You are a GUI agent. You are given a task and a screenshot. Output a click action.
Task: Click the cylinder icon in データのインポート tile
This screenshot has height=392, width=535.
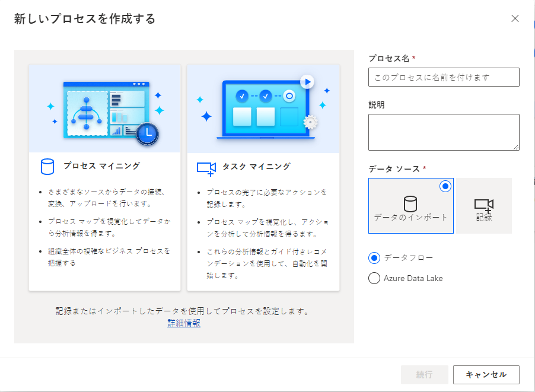click(410, 203)
